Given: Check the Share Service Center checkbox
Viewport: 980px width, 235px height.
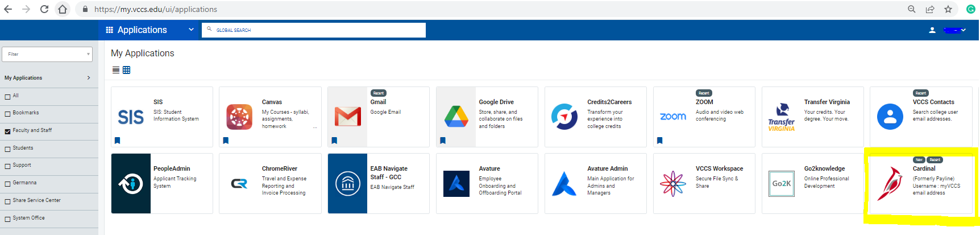Looking at the screenshot, I should tap(7, 201).
